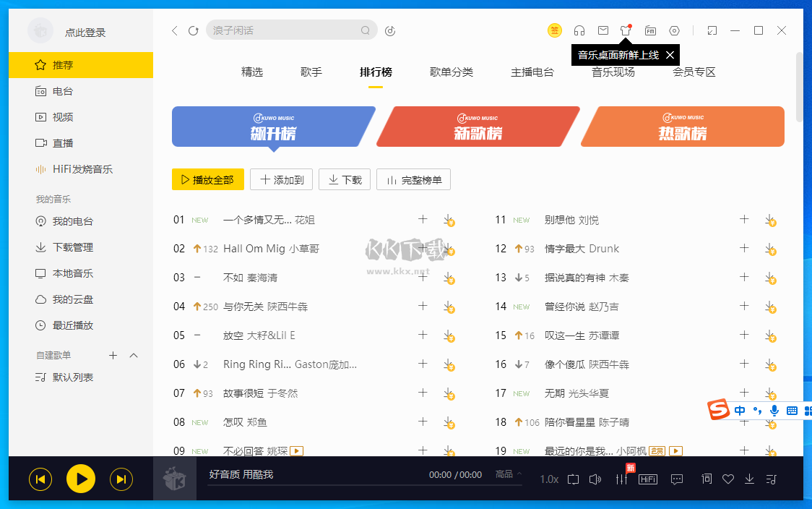The image size is (812, 509).
Task: Click the 完整榜单 button
Action: (x=413, y=179)
